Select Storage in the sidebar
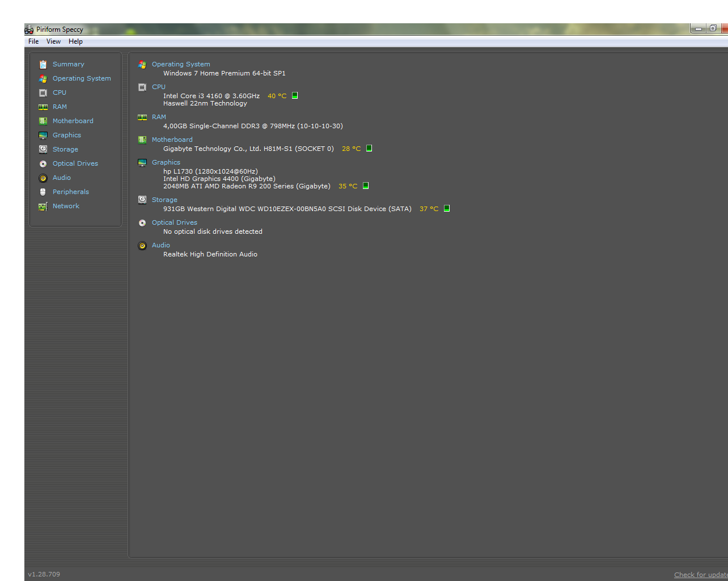This screenshot has height=581, width=728. click(x=65, y=149)
